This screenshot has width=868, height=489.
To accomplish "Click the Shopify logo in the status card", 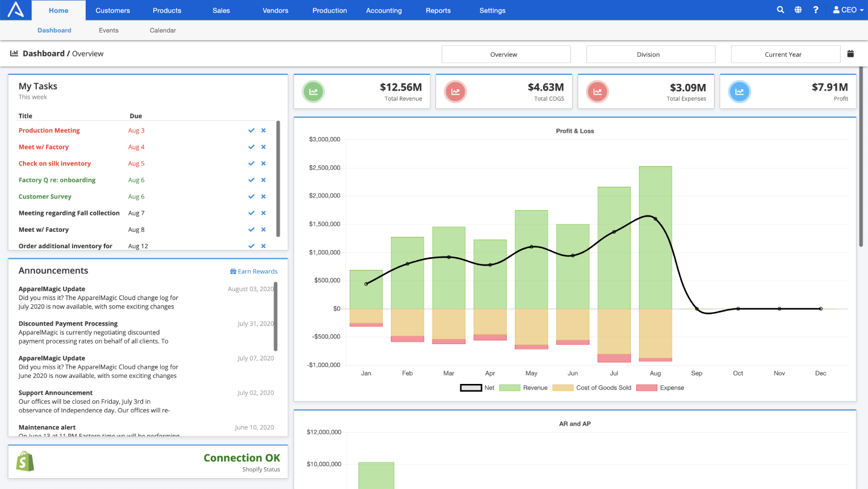I will point(25,462).
